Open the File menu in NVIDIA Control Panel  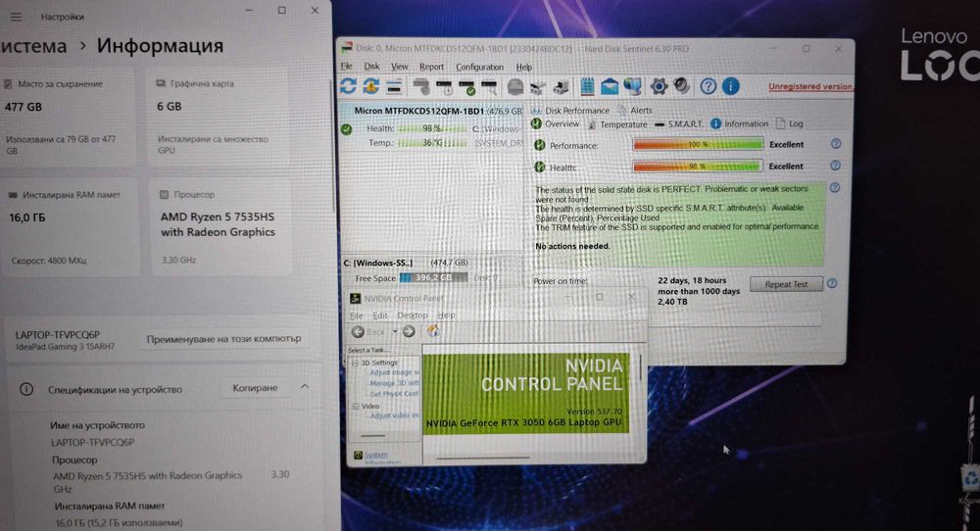pos(357,315)
